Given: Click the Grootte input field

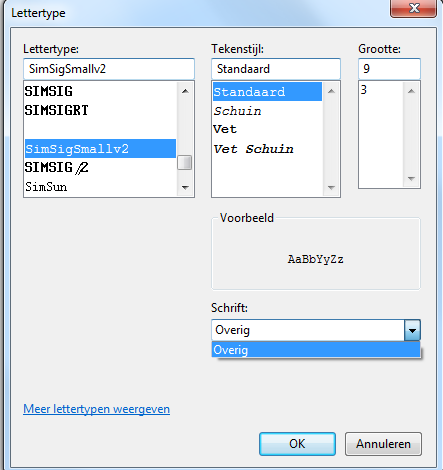Looking at the screenshot, I should tap(389, 69).
